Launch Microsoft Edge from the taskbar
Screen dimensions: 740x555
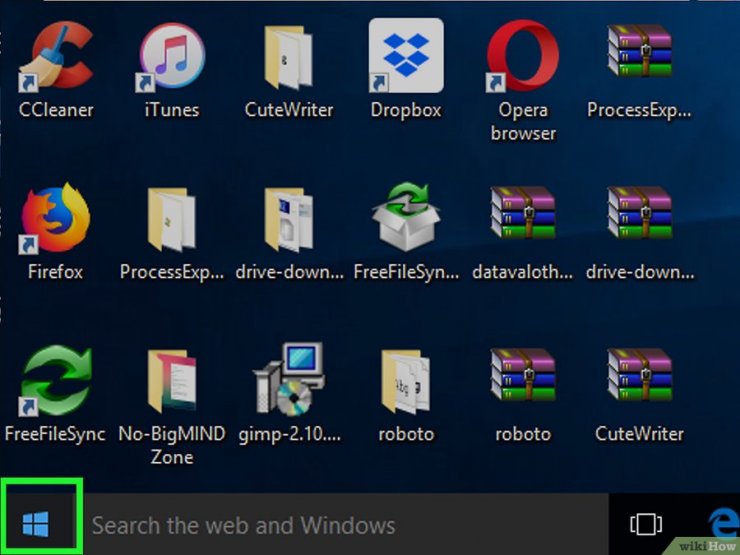click(724, 523)
